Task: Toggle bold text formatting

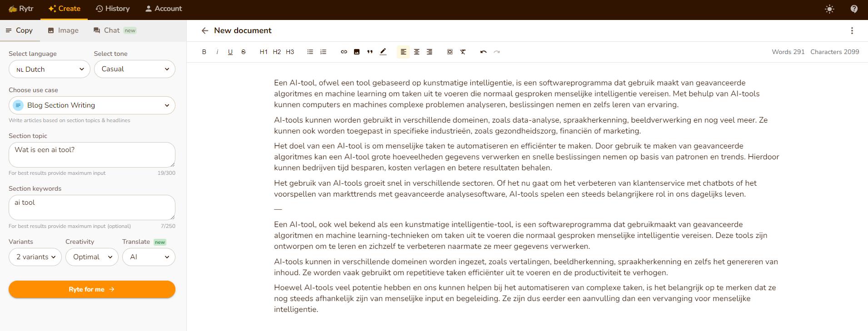Action: coord(204,52)
